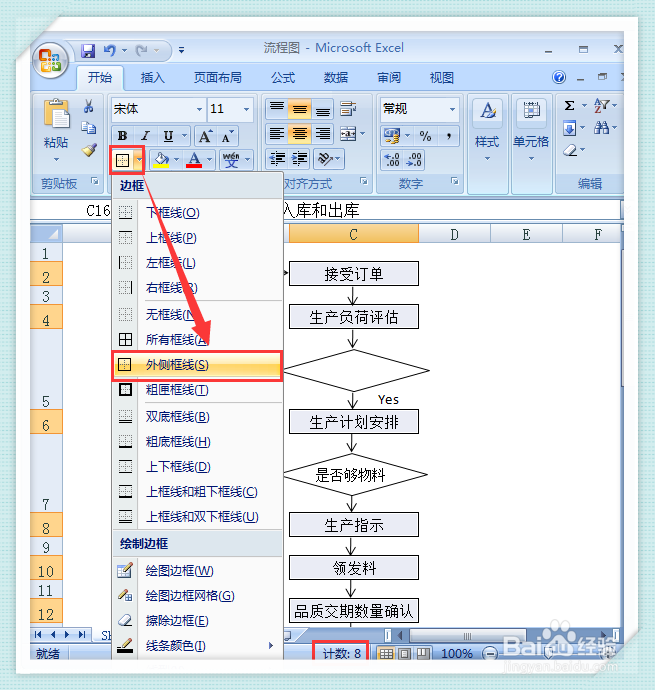Screen dimensions: 655x690
Task: Switch to the 页面布局 tab
Action: (x=218, y=78)
